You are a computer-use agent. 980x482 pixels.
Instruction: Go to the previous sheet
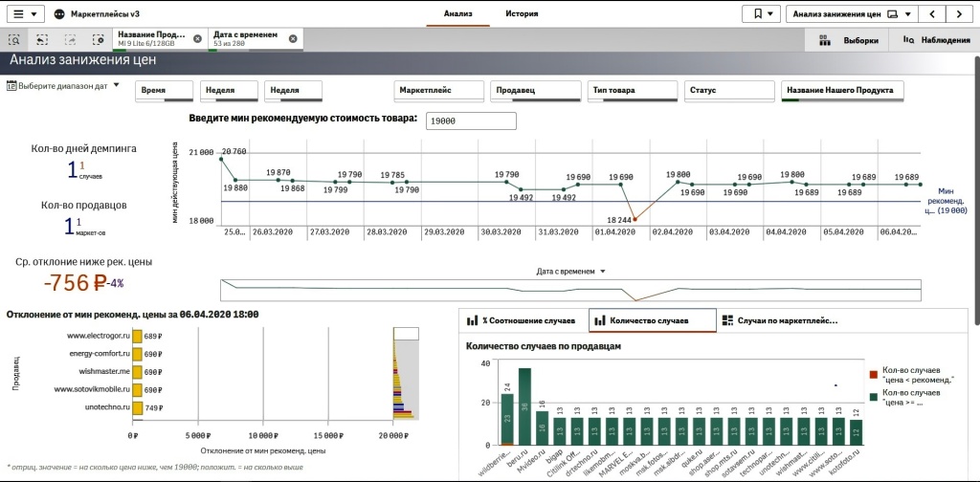931,13
